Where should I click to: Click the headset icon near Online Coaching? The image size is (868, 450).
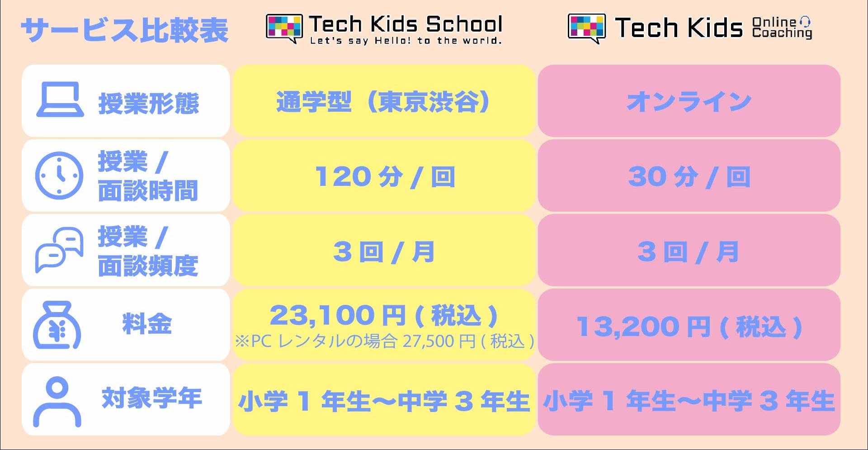pyautogui.click(x=805, y=21)
